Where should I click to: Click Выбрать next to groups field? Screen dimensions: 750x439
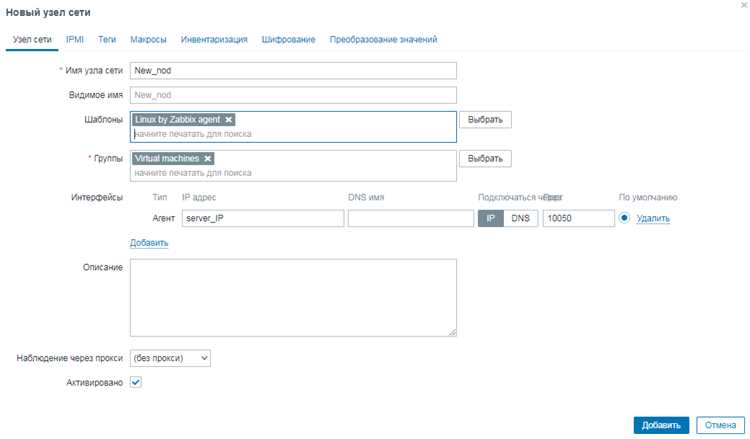pos(485,159)
